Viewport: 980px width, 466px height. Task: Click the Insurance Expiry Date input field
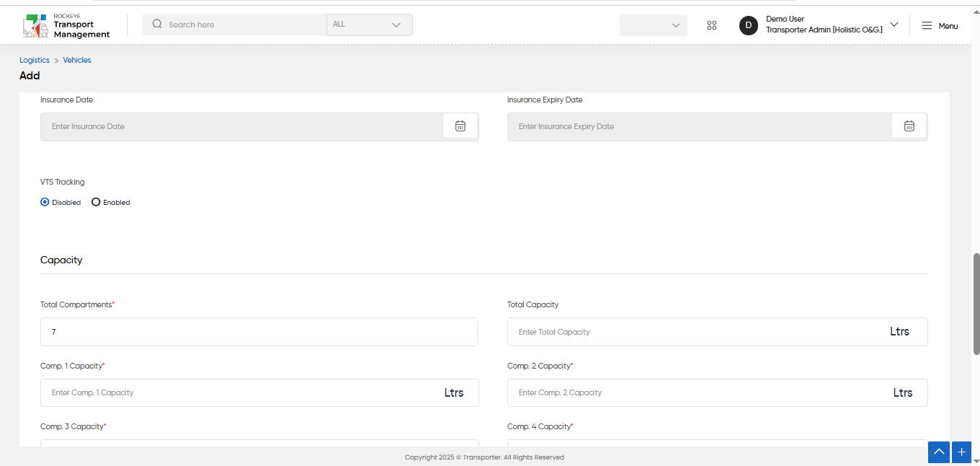pos(700,126)
